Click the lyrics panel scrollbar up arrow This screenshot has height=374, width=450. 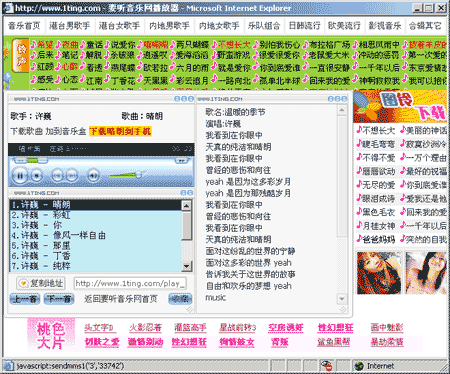342,110
